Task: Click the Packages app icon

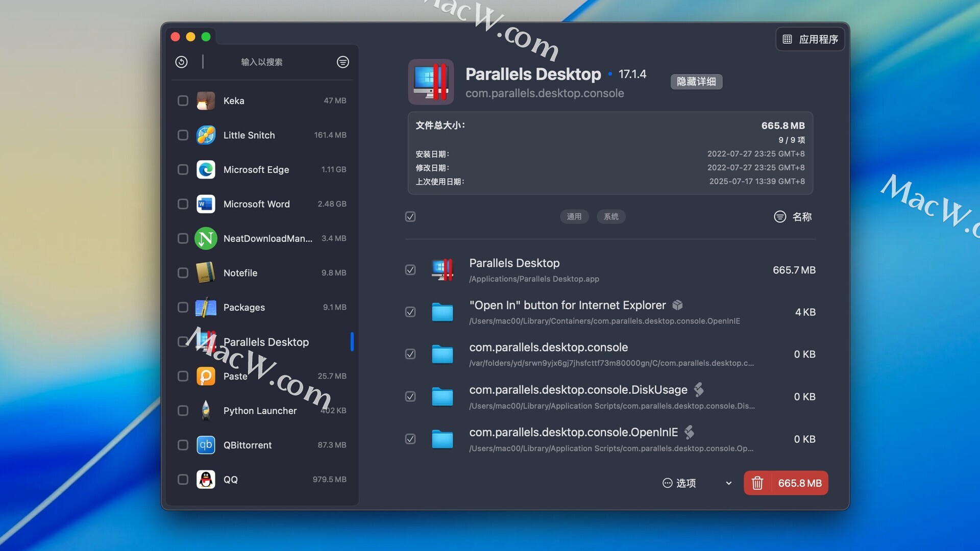Action: pyautogui.click(x=206, y=307)
